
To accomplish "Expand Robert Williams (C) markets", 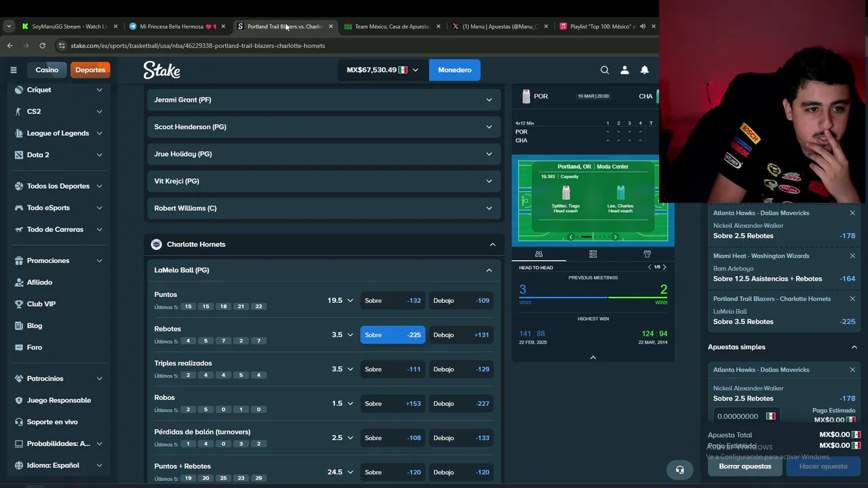I will tap(323, 208).
